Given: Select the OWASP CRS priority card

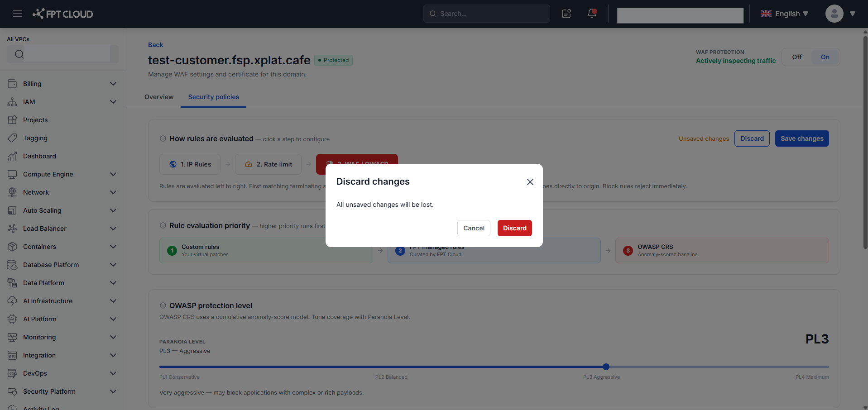Looking at the screenshot, I should [x=722, y=250].
